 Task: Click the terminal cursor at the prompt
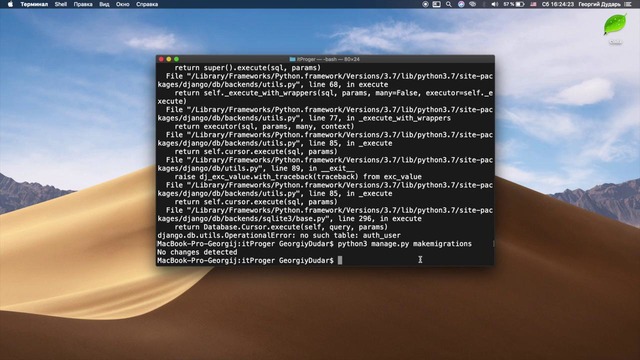click(340, 260)
